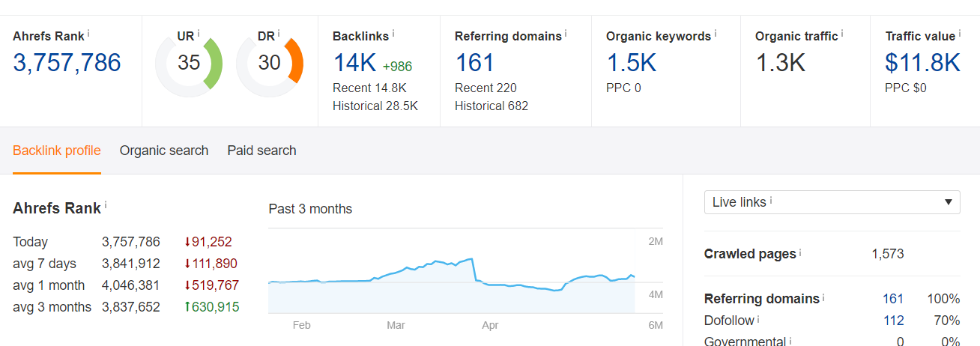The image size is (980, 346).
Task: Click the info icon beside DR
Action: click(x=279, y=34)
